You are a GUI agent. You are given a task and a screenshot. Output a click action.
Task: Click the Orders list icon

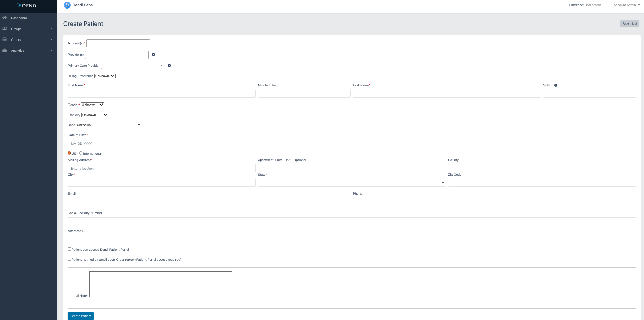(x=5, y=39)
